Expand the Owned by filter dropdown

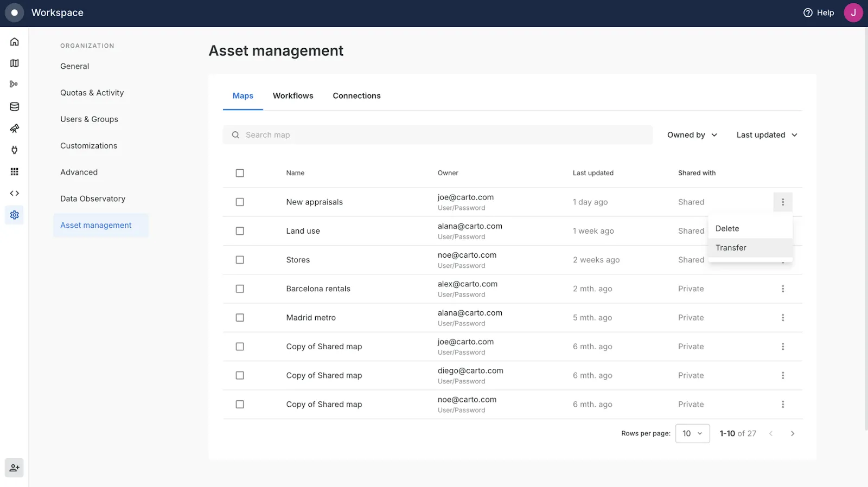[x=692, y=135]
